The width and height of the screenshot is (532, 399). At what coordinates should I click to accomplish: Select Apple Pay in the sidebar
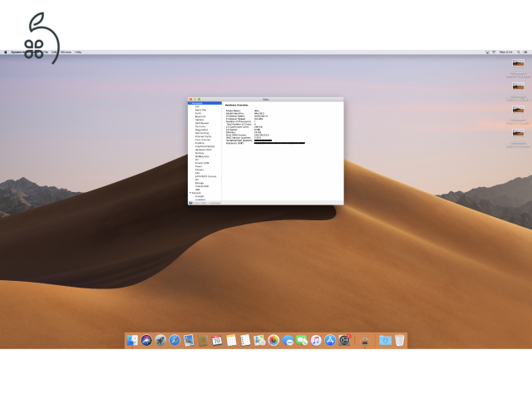tap(200, 110)
